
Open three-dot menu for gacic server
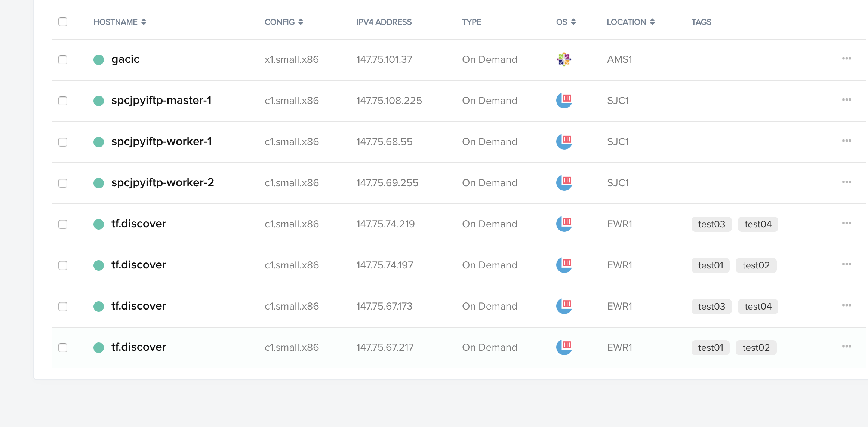tap(846, 59)
